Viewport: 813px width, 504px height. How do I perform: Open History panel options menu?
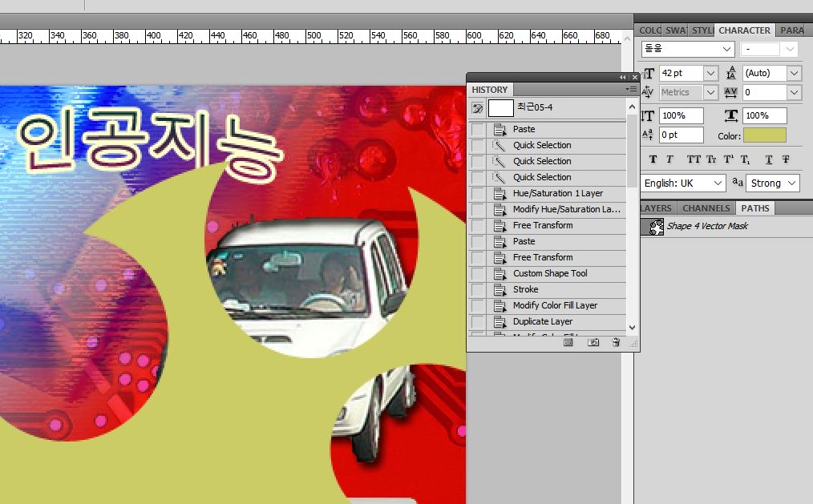pyautogui.click(x=631, y=90)
